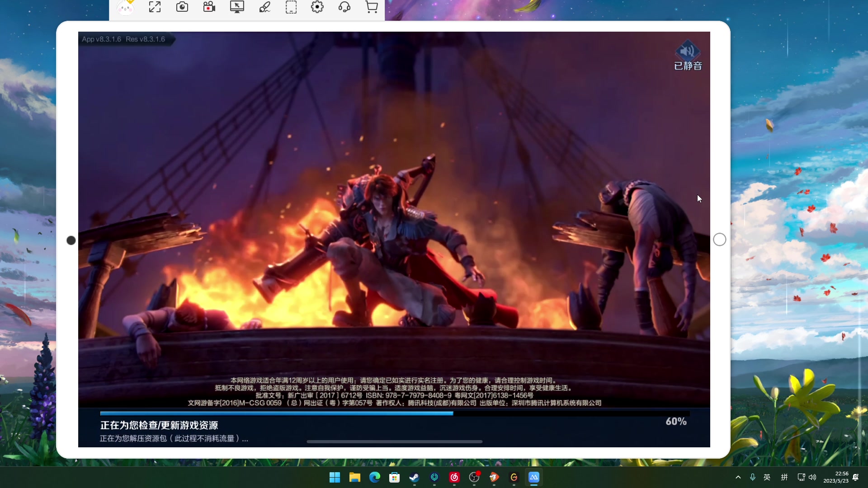The width and height of the screenshot is (868, 488).
Task: Click the microphone tray icon
Action: point(752,477)
